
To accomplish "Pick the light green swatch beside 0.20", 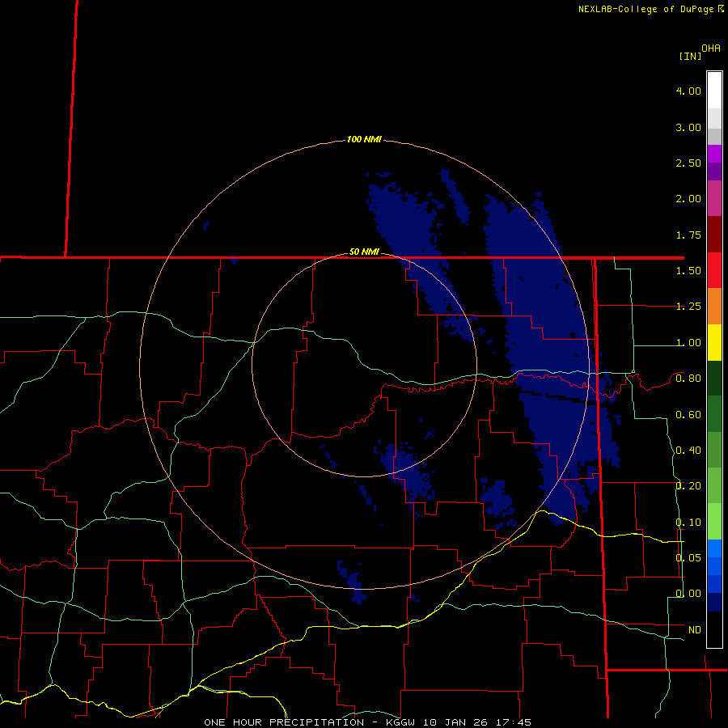I will click(x=714, y=485).
